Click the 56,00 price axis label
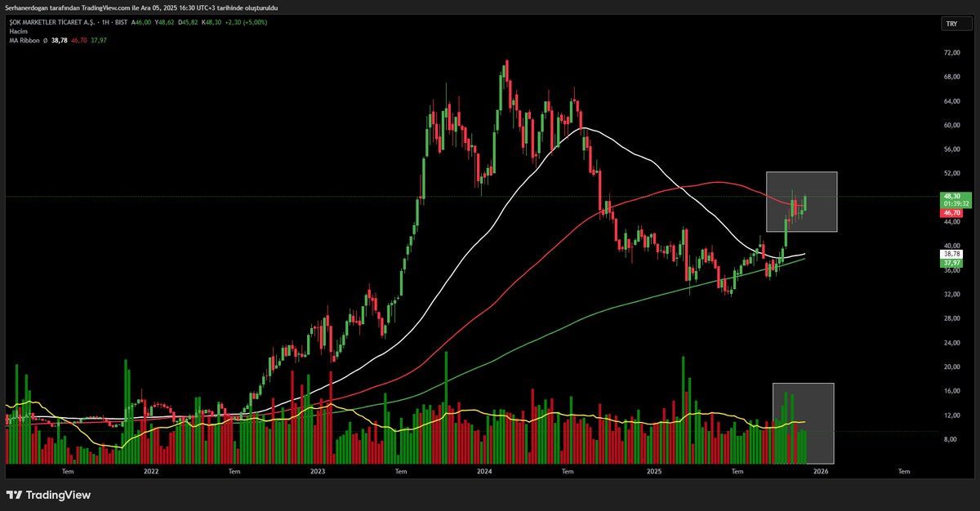This screenshot has width=980, height=511. (951, 149)
